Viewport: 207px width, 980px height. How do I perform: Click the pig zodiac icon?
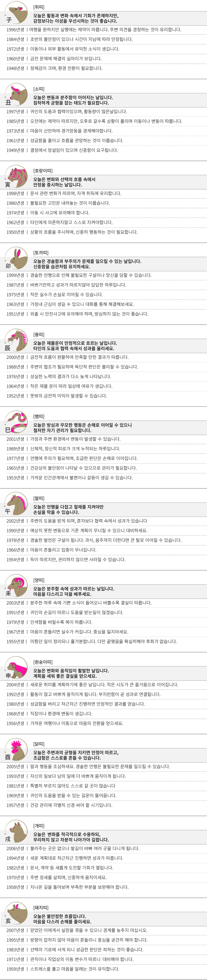point(16,912)
